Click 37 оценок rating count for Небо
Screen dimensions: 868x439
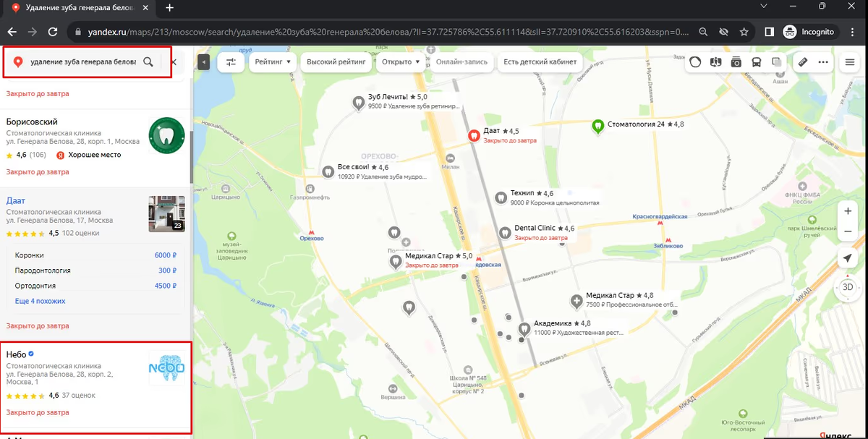point(79,396)
